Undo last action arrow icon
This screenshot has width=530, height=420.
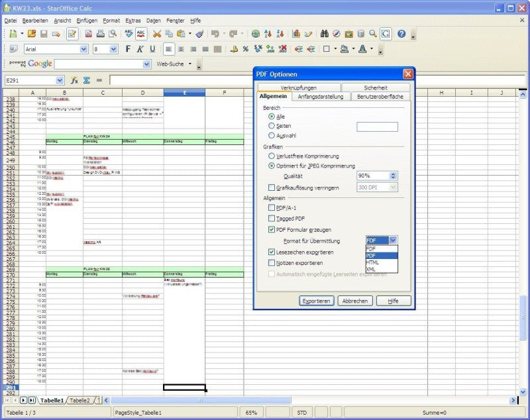tap(215, 34)
